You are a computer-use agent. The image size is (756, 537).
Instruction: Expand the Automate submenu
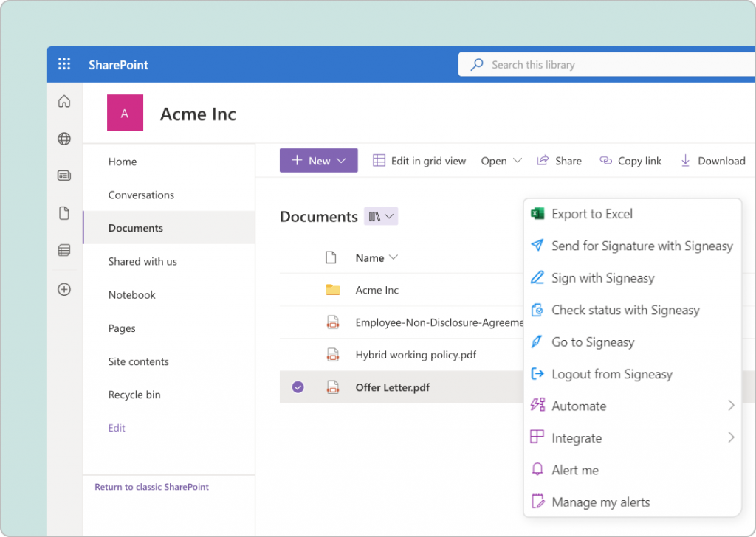tap(578, 405)
